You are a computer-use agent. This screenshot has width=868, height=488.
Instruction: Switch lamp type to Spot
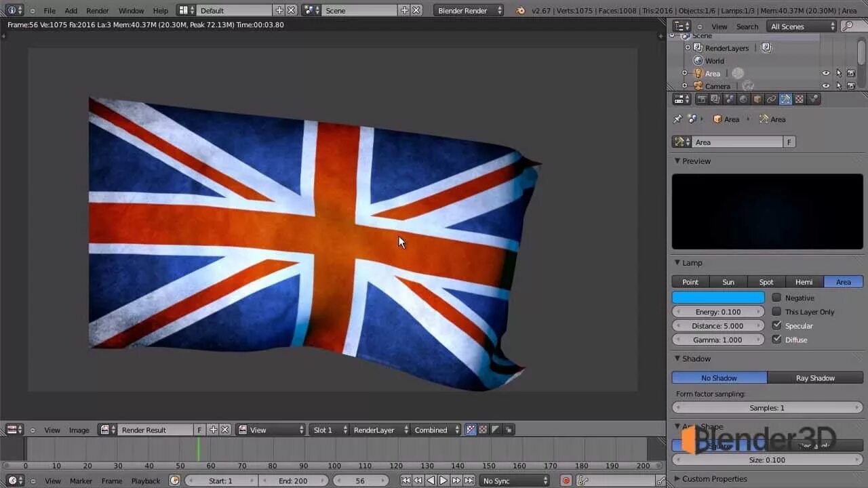point(766,282)
